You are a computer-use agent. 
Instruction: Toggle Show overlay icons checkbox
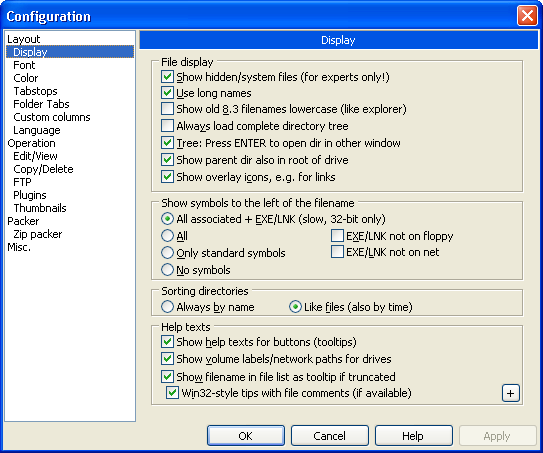[167, 177]
